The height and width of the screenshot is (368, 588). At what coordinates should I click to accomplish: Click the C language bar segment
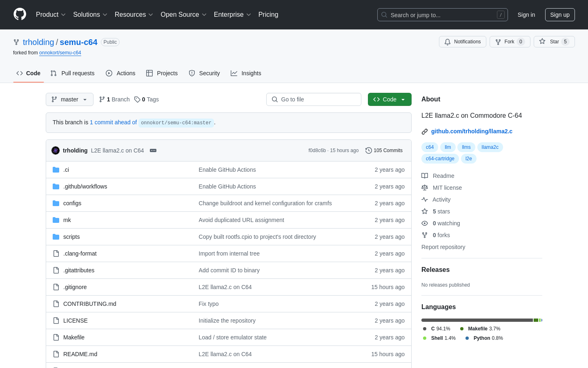coord(477,320)
